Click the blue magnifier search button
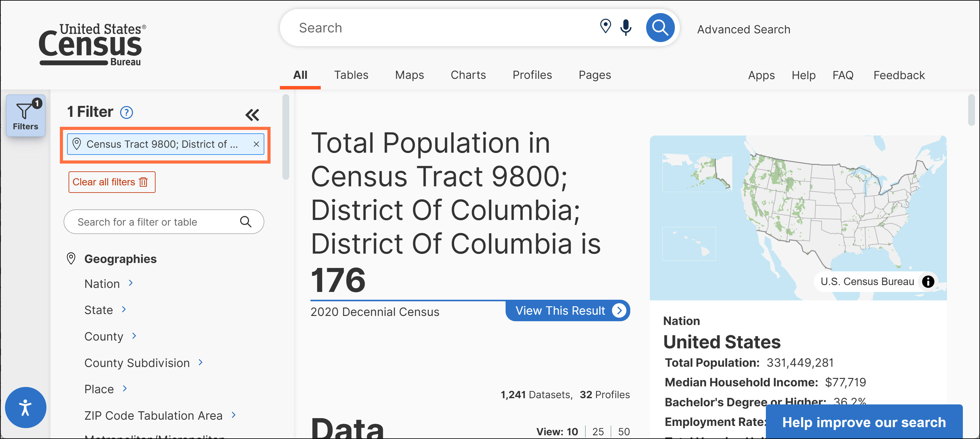Viewport: 980px width, 439px height. (x=660, y=27)
